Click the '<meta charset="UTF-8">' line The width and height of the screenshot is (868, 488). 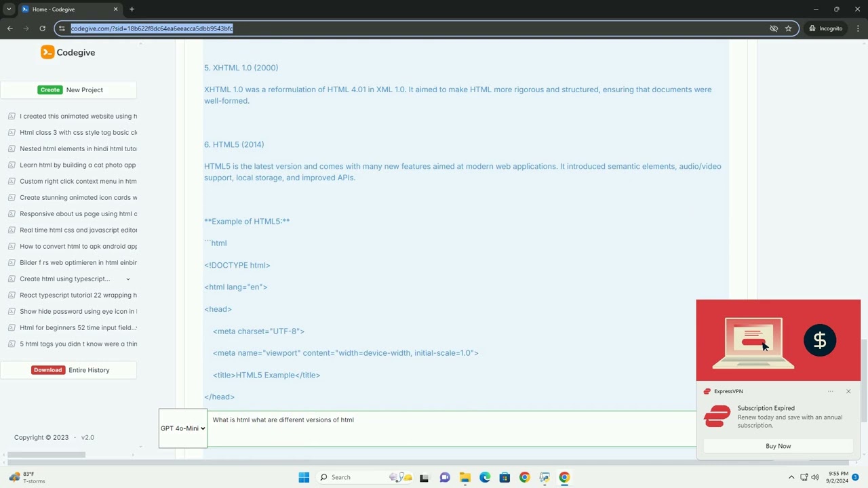pos(258,331)
